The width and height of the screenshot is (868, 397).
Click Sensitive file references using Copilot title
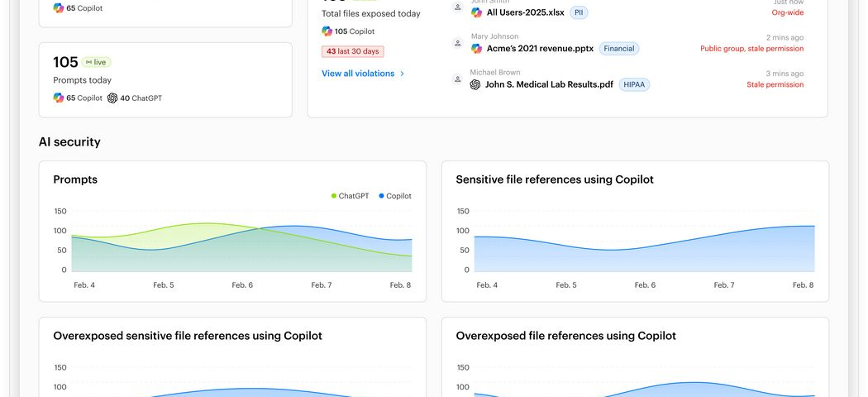[555, 180]
